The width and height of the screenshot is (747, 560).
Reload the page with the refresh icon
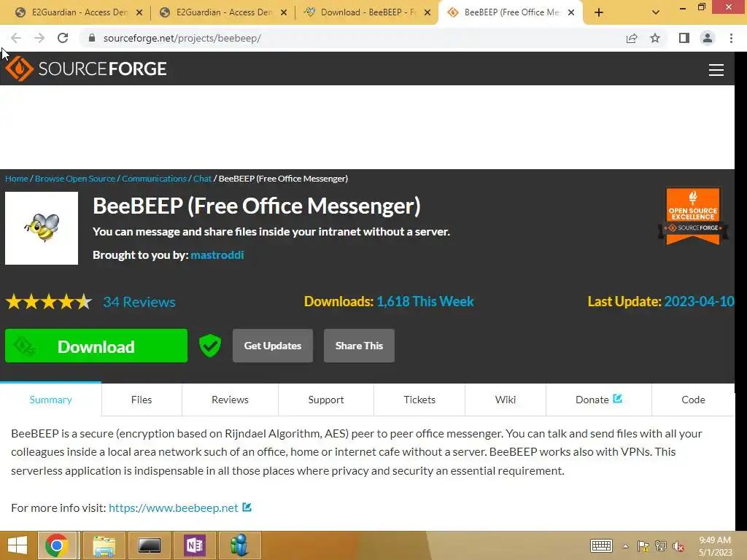[63, 38]
